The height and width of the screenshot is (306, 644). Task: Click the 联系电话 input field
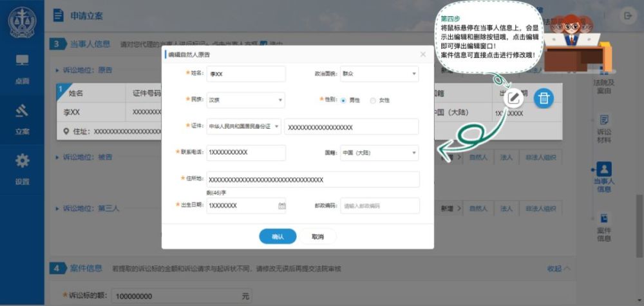(246, 153)
